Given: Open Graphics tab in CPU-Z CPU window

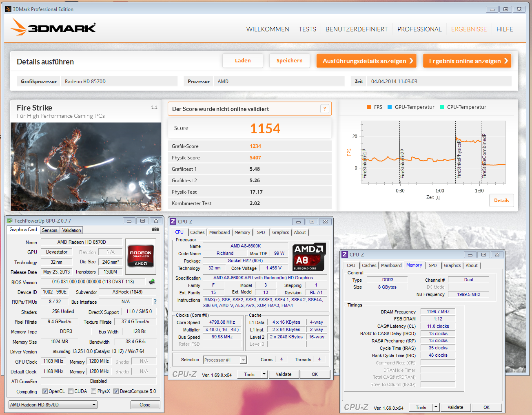Looking at the screenshot, I should click(x=281, y=232).
